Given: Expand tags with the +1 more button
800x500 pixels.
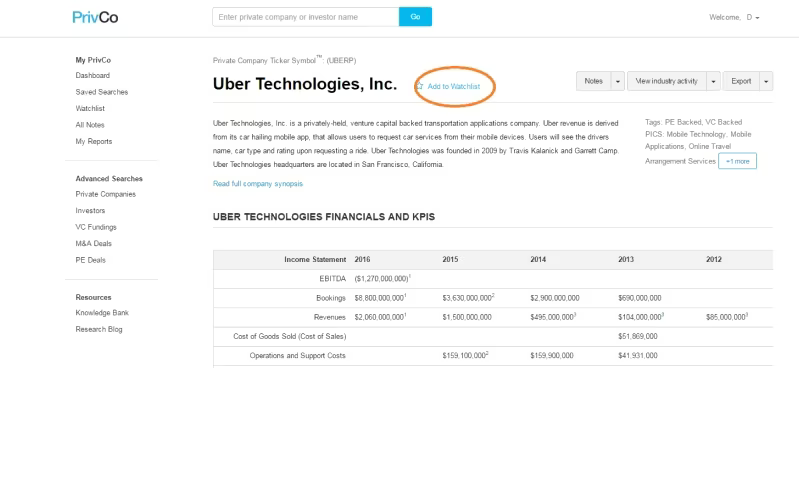Looking at the screenshot, I should tap(737, 161).
